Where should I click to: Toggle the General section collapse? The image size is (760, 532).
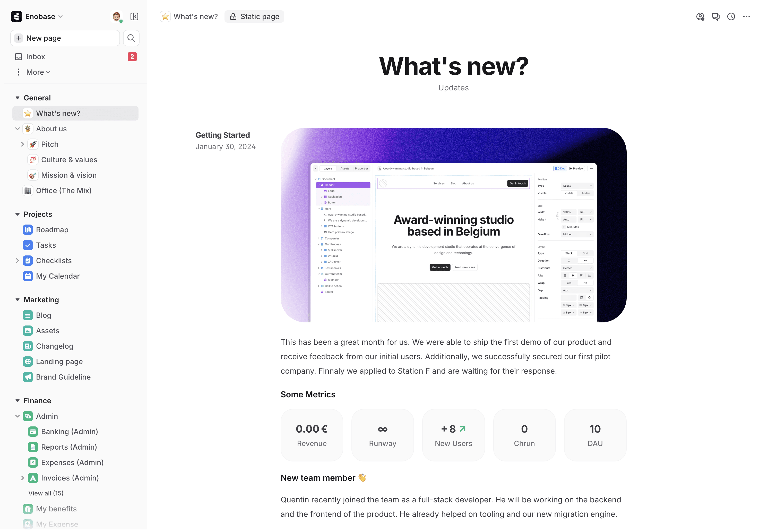pyautogui.click(x=17, y=98)
